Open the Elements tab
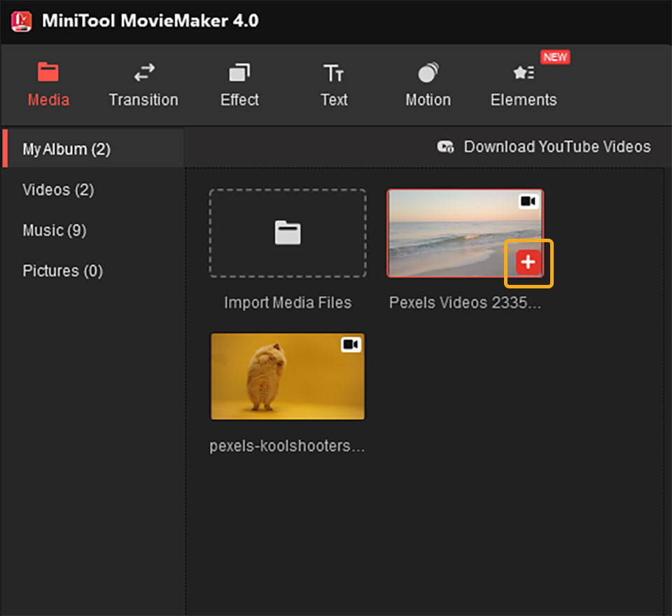 click(x=524, y=85)
